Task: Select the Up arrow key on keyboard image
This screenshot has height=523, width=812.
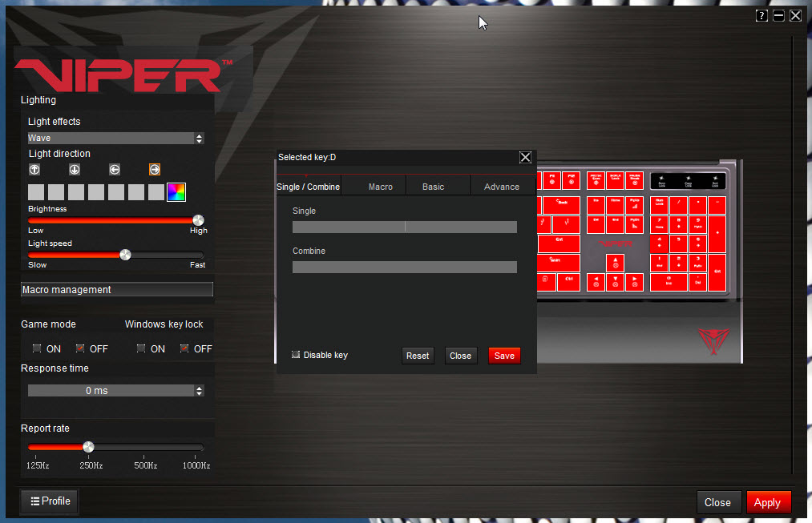Action: [x=616, y=264]
